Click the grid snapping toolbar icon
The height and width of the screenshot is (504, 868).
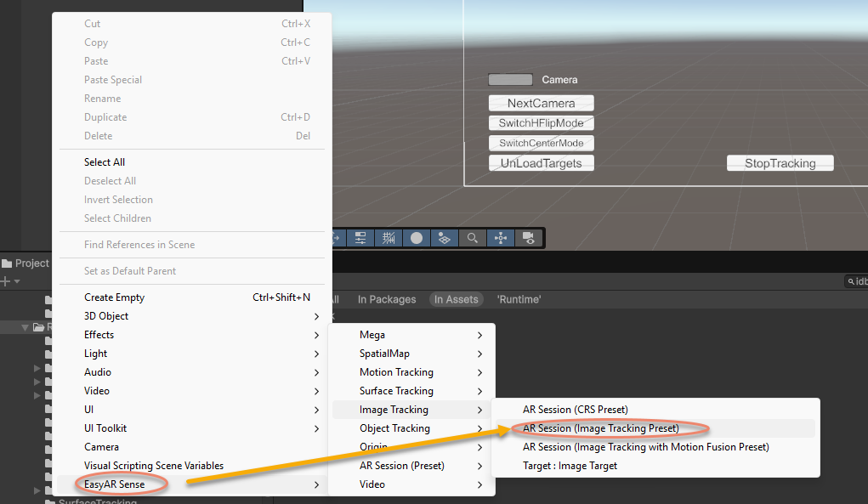coord(389,238)
